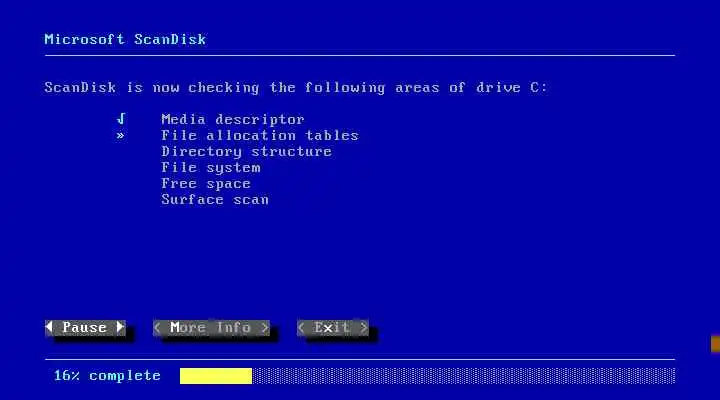Click the Pause button
This screenshot has height=400, width=720.
pos(85,328)
